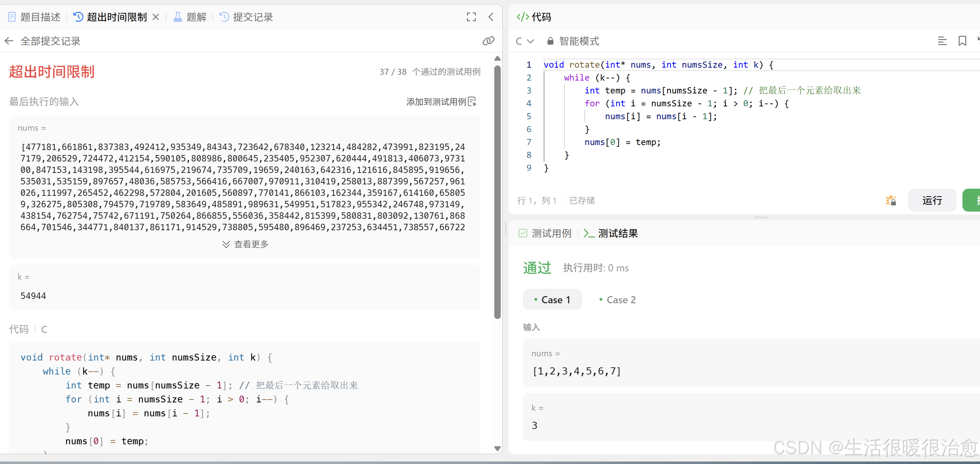980x464 pixels.
Task: Switch to 测试用例 tab
Action: [x=545, y=233]
